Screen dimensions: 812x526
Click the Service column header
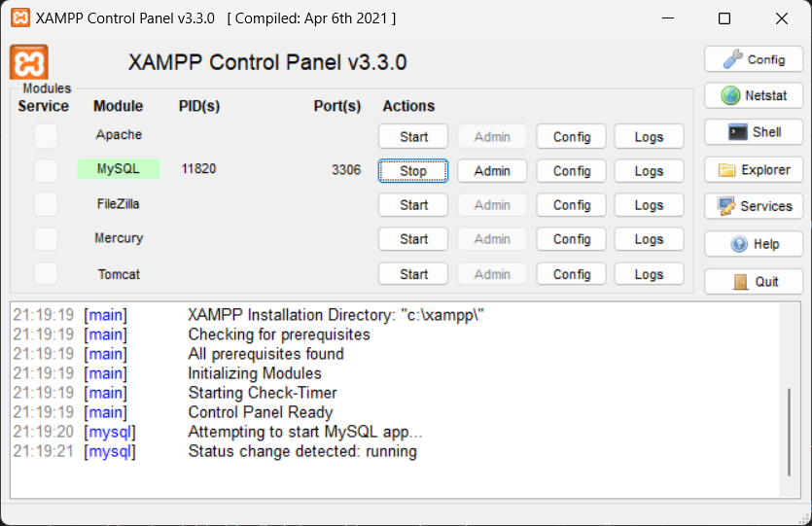[44, 106]
